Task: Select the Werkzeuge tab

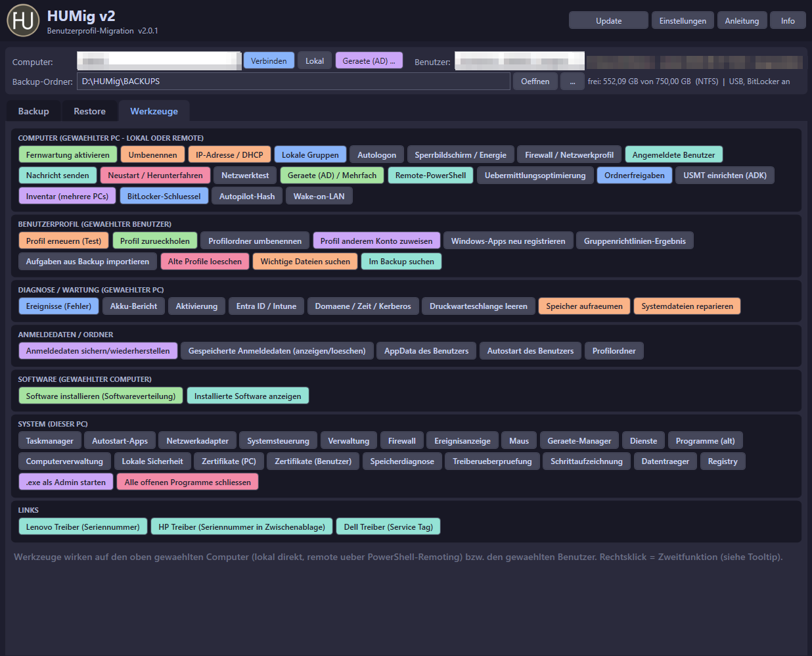Action: coord(154,111)
